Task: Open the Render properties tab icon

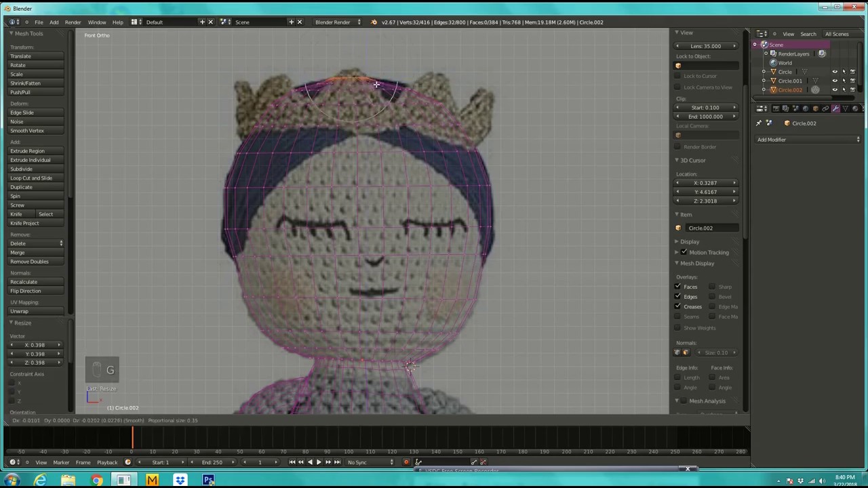Action: click(x=776, y=108)
